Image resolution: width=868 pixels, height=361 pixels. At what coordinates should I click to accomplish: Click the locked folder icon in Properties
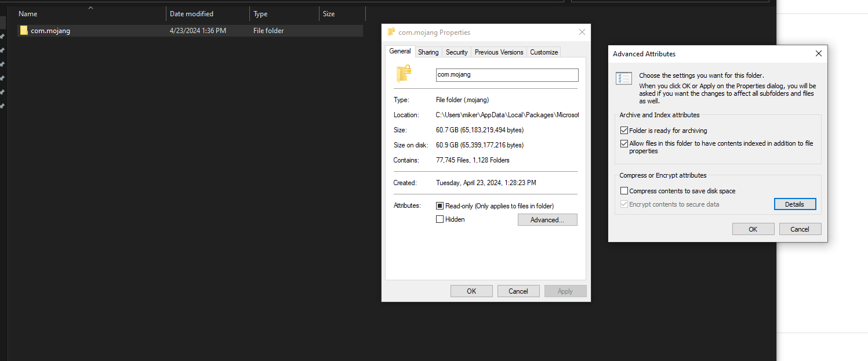pyautogui.click(x=404, y=74)
